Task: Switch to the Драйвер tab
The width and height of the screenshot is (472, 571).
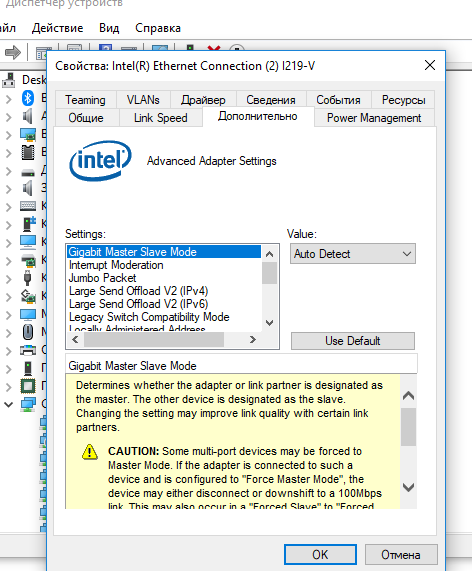Action: pos(203,99)
